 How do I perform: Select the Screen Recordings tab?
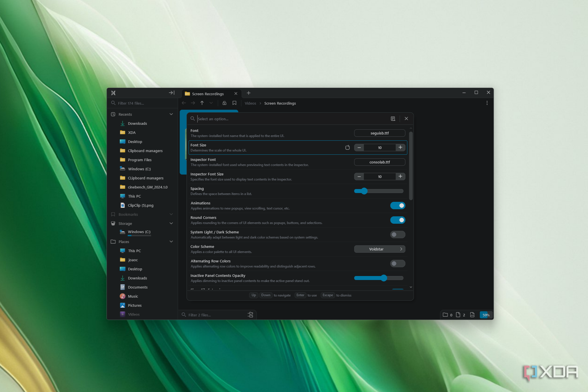[211, 94]
